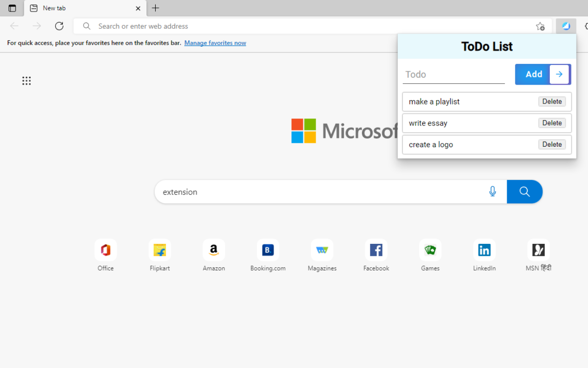Screen dimensions: 588x368
Task: Delete the "make a playlist" todo
Action: [552, 102]
